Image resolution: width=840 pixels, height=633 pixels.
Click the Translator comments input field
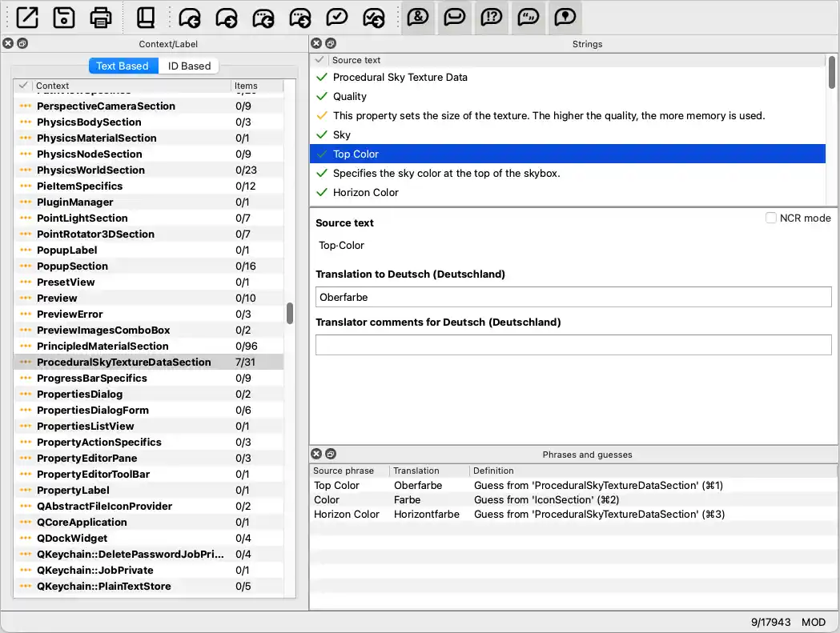click(573, 345)
